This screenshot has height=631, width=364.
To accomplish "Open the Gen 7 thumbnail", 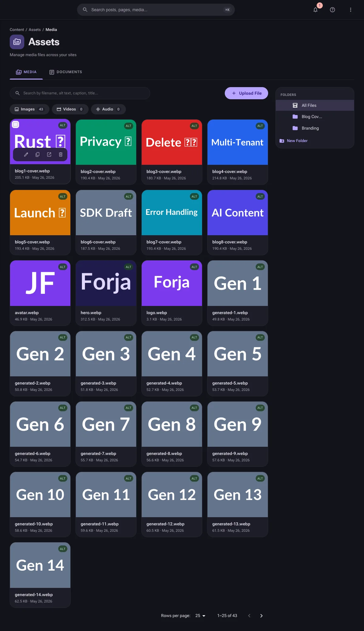I will (106, 424).
